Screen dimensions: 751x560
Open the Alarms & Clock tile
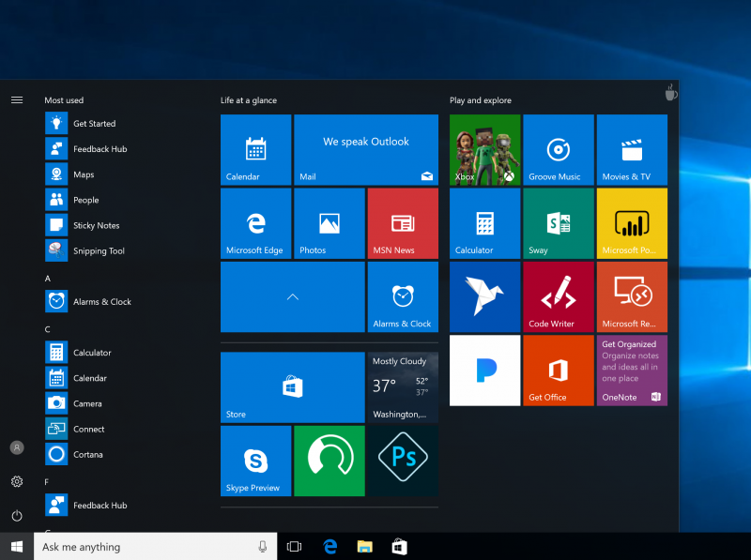coord(403,296)
